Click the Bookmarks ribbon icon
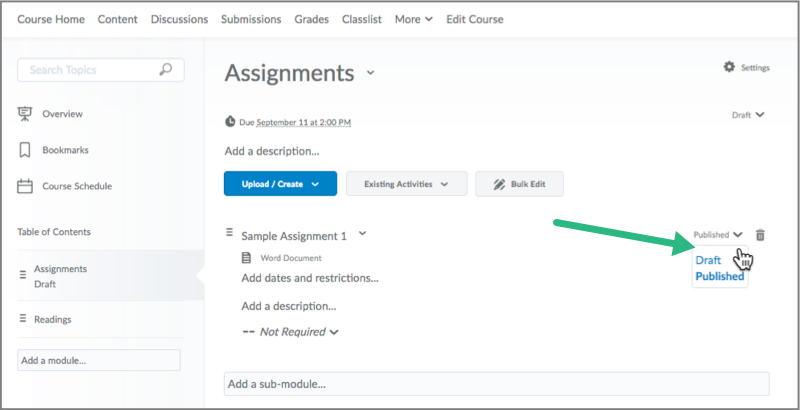800x410 pixels. [x=24, y=150]
